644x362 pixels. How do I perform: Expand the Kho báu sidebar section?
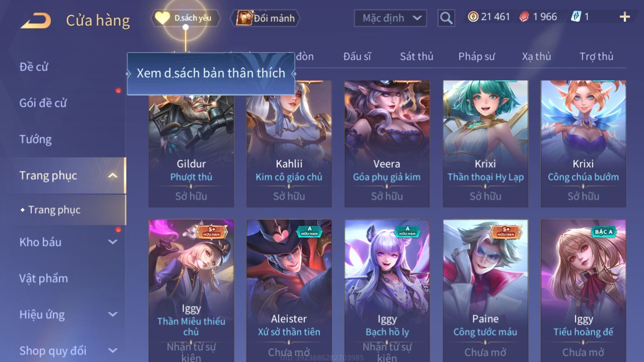[113, 242]
